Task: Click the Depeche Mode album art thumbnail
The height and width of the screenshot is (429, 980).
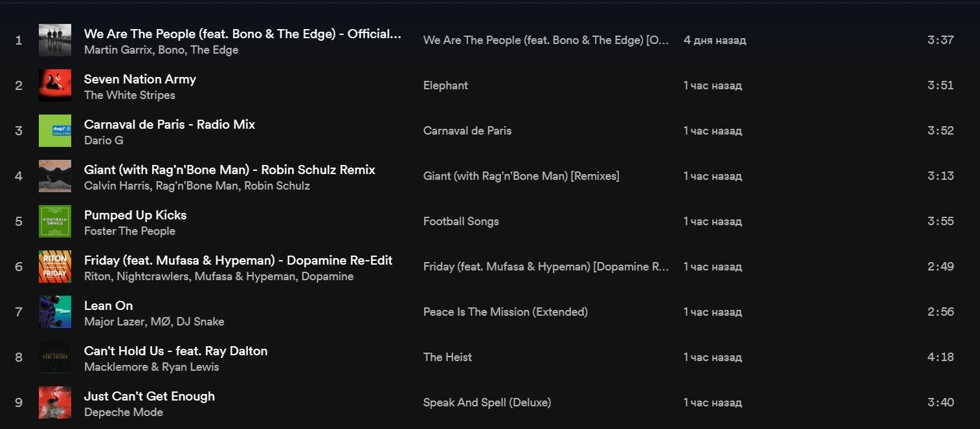Action: point(55,402)
